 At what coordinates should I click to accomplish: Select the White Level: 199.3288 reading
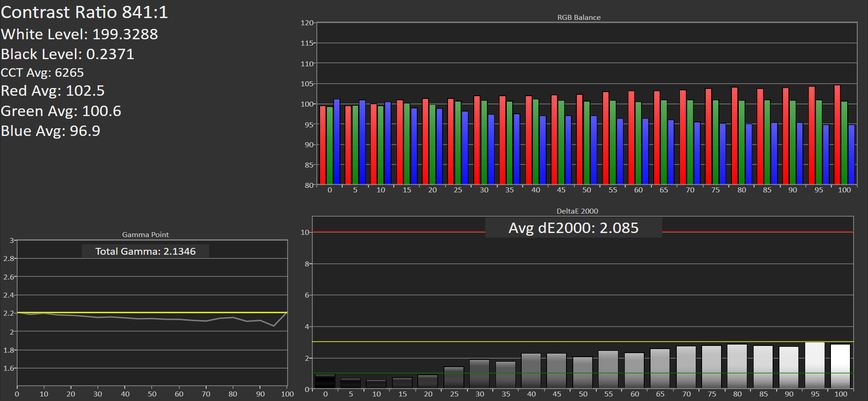pyautogui.click(x=80, y=34)
